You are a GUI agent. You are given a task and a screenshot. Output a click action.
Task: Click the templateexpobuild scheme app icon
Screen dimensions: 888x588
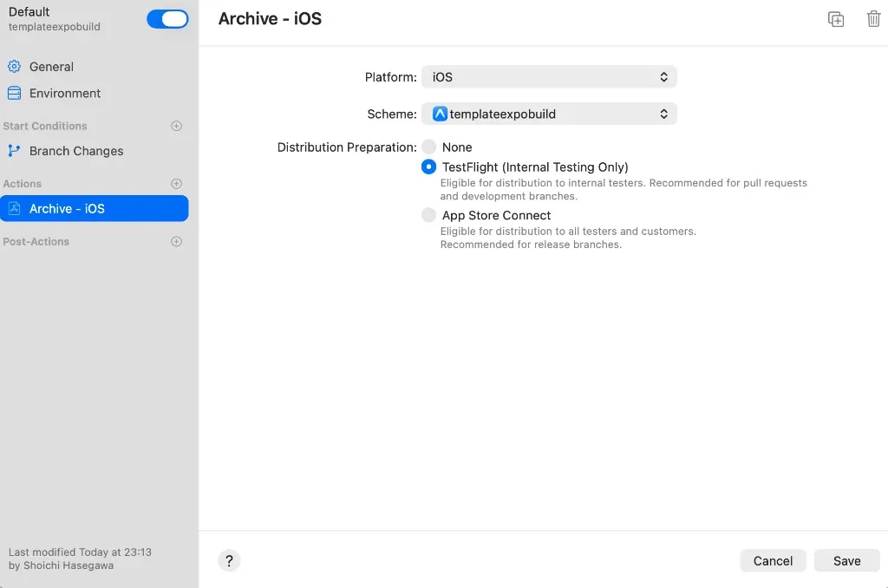pyautogui.click(x=440, y=114)
